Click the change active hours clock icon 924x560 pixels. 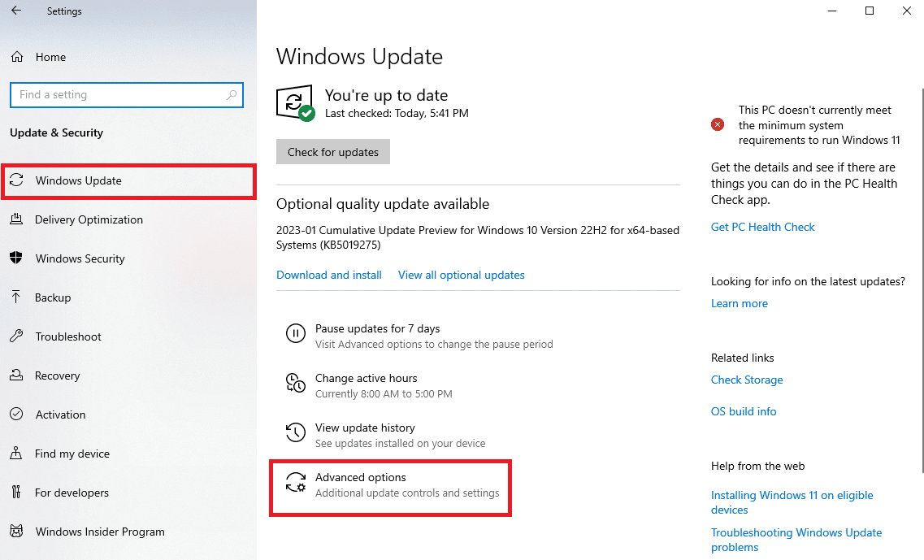(295, 383)
